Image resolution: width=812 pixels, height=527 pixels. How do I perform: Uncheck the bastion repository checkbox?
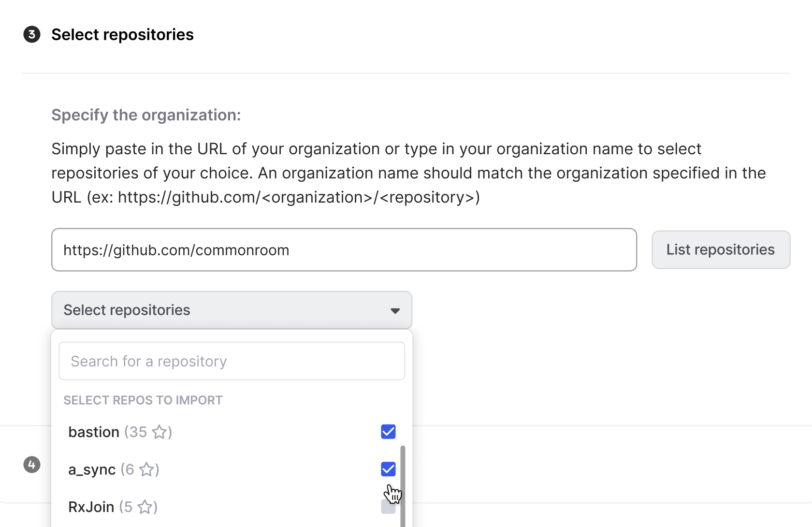(x=388, y=432)
